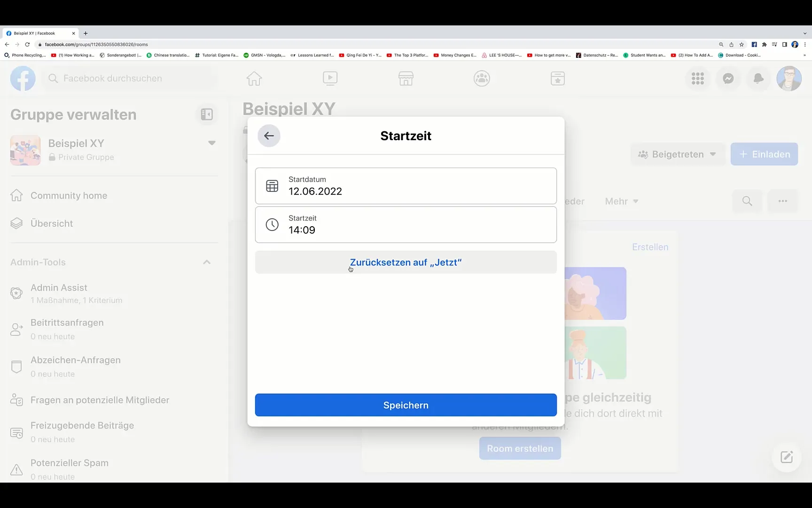Expand the Mehr tab dropdown
The image size is (812, 508).
pyautogui.click(x=622, y=201)
